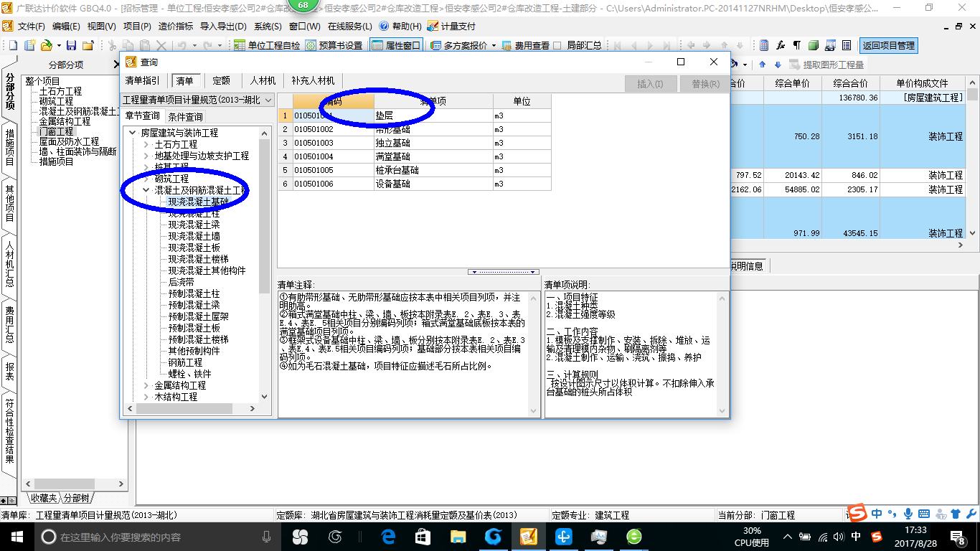Click the 010501005 code cell
This screenshot has height=551, width=980.
tap(333, 170)
